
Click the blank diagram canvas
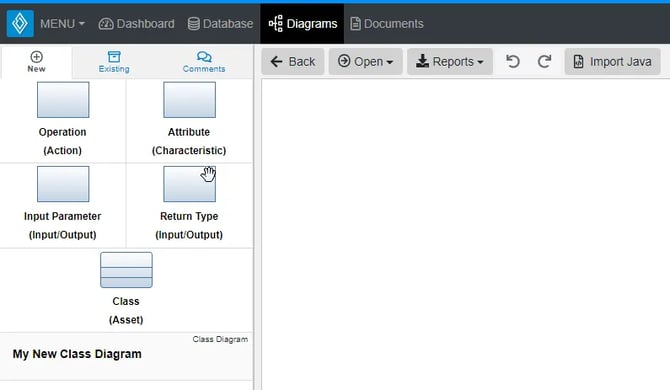coord(466,234)
